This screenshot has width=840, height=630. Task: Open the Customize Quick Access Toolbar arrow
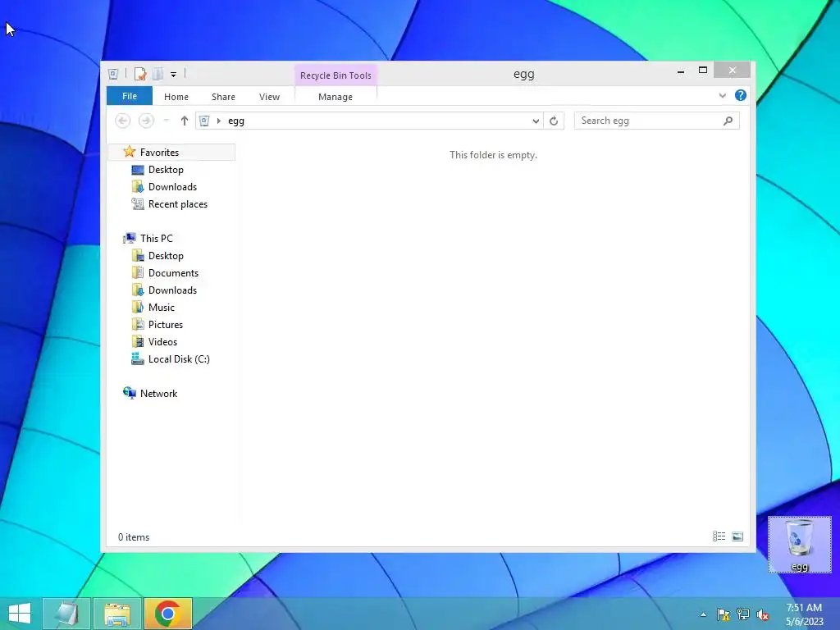pyautogui.click(x=174, y=75)
